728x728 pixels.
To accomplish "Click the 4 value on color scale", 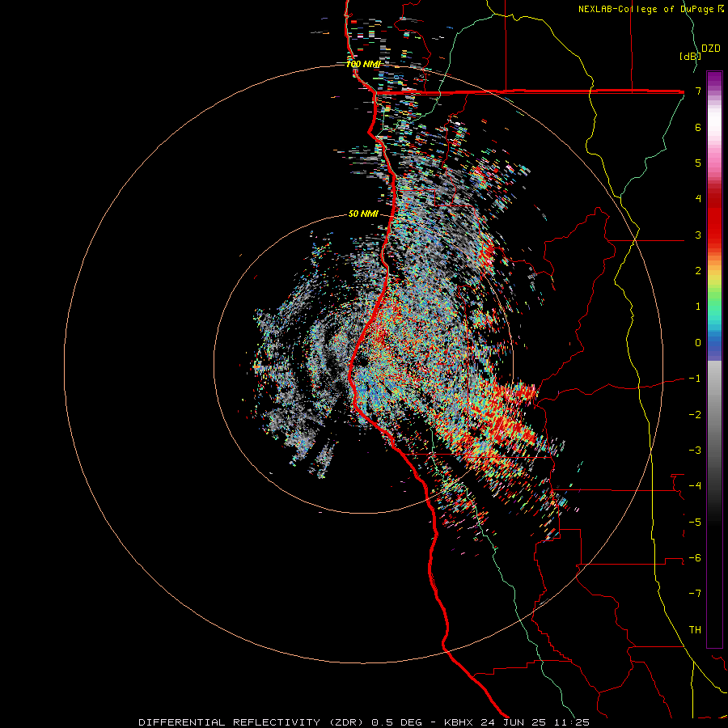I will click(698, 199).
